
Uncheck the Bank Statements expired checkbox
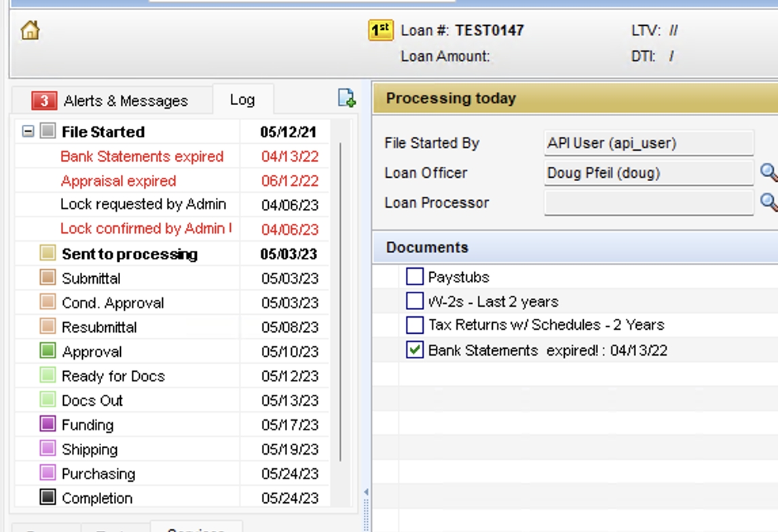[414, 350]
